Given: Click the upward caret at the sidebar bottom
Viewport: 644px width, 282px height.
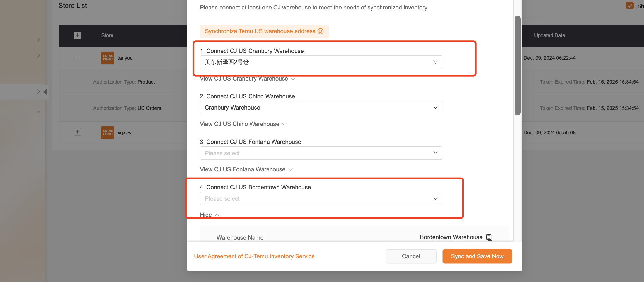Looking at the screenshot, I should click(x=38, y=112).
